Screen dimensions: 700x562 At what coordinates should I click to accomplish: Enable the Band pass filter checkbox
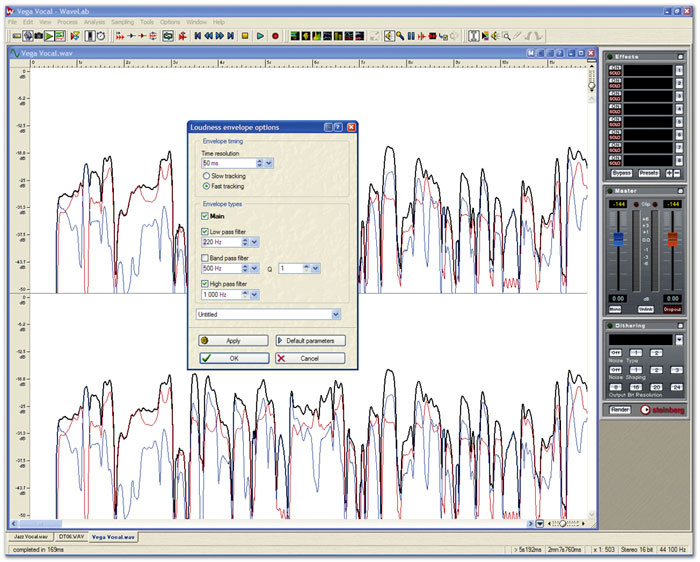(205, 258)
